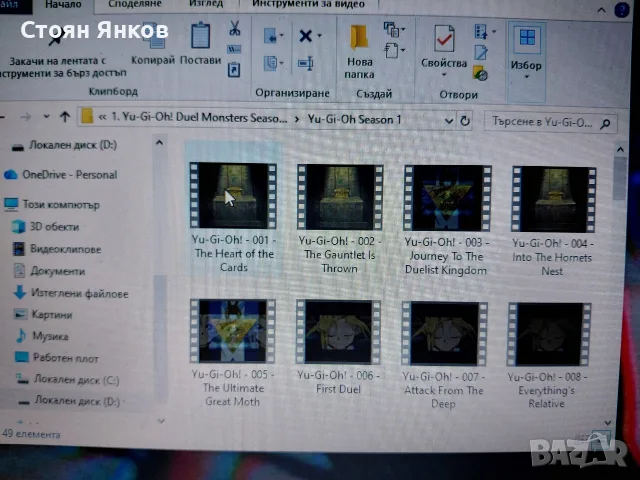This screenshot has height=480, width=640.
Task: Click the Copy (Копирай) button
Action: click(x=153, y=43)
